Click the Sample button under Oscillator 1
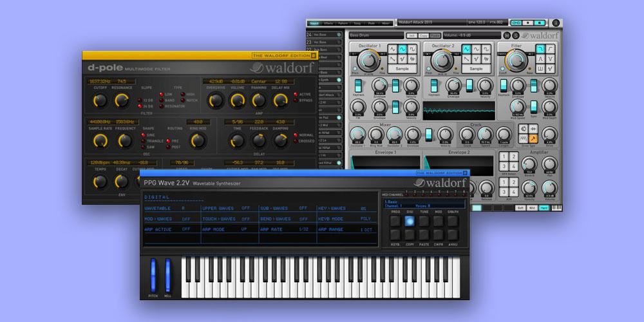The height and width of the screenshot is (322, 644). (402, 68)
